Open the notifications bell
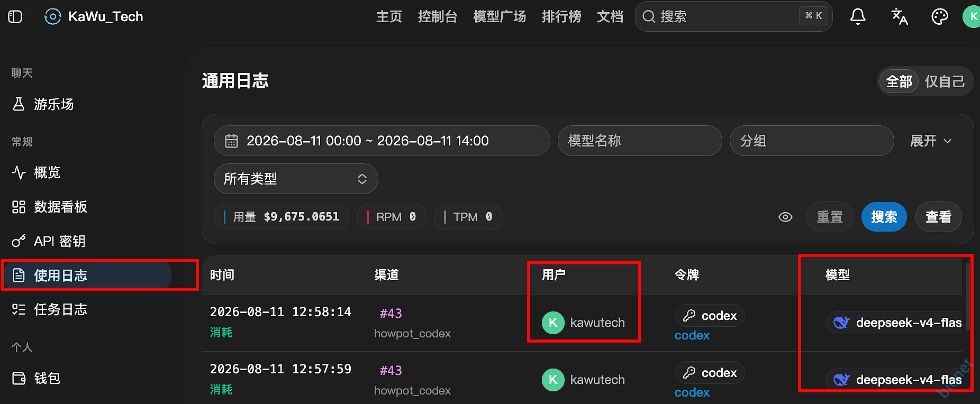 click(858, 17)
